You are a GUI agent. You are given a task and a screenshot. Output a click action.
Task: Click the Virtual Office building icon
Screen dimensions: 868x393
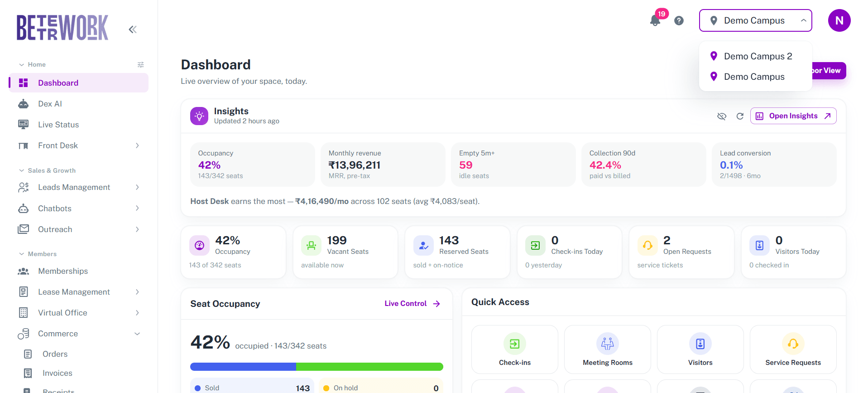[x=24, y=313]
